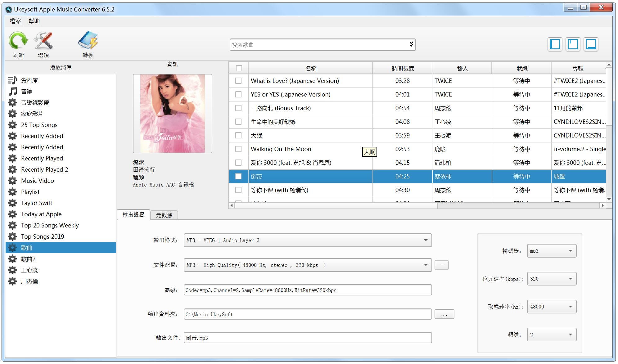Switch to the third layout view icon

(x=591, y=44)
